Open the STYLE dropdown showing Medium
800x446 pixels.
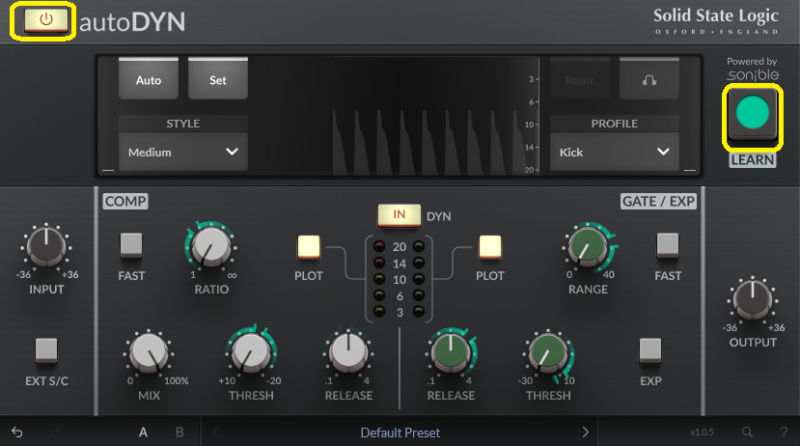pos(183,152)
